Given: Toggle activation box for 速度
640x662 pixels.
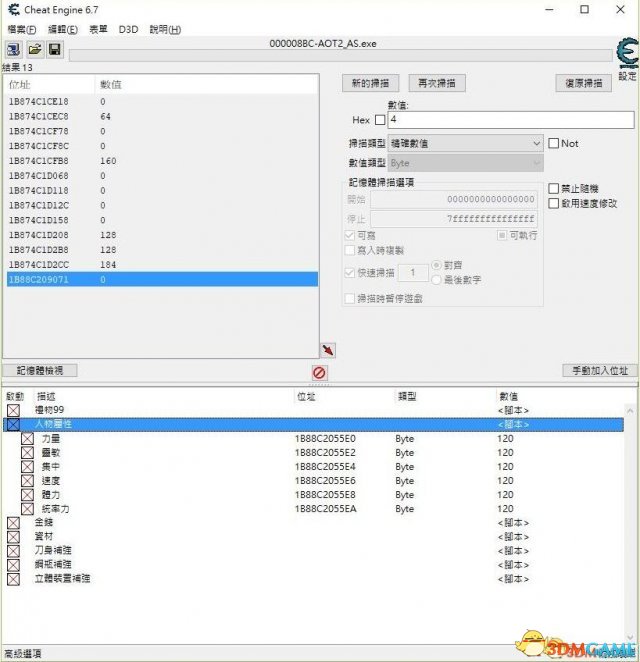Looking at the screenshot, I should click(x=27, y=480).
